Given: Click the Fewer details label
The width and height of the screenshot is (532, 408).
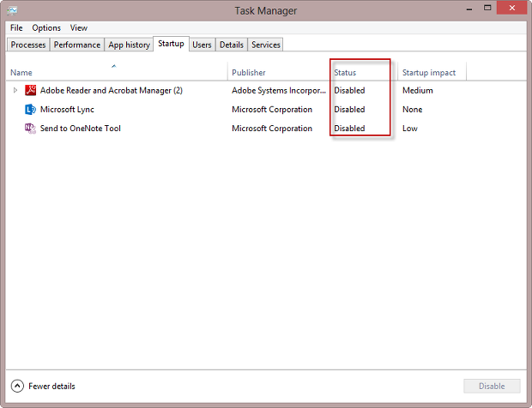Looking at the screenshot, I should coord(51,386).
